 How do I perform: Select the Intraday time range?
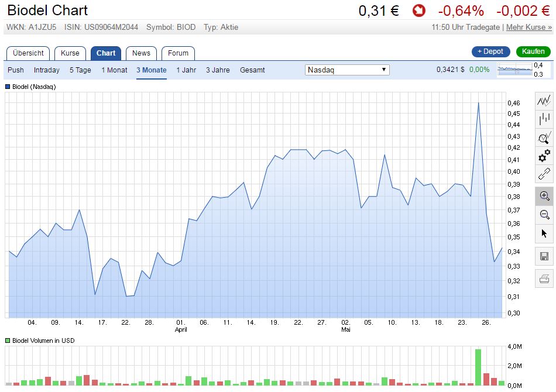click(x=46, y=70)
